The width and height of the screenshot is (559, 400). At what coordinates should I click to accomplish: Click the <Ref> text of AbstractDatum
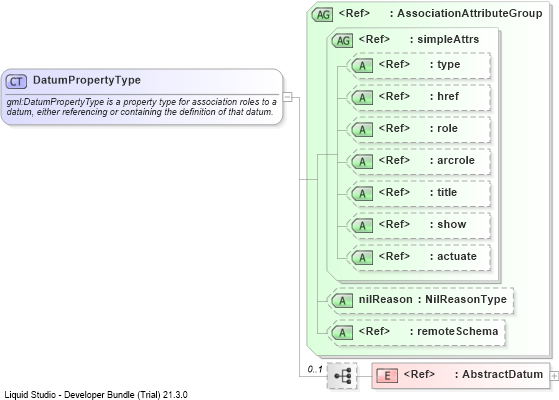pyautogui.click(x=419, y=374)
